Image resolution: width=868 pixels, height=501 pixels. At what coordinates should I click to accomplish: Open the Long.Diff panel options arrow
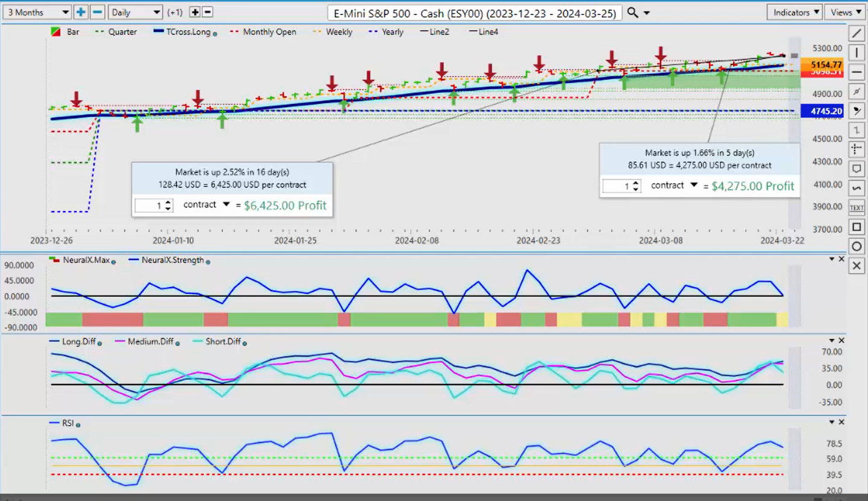coord(832,341)
